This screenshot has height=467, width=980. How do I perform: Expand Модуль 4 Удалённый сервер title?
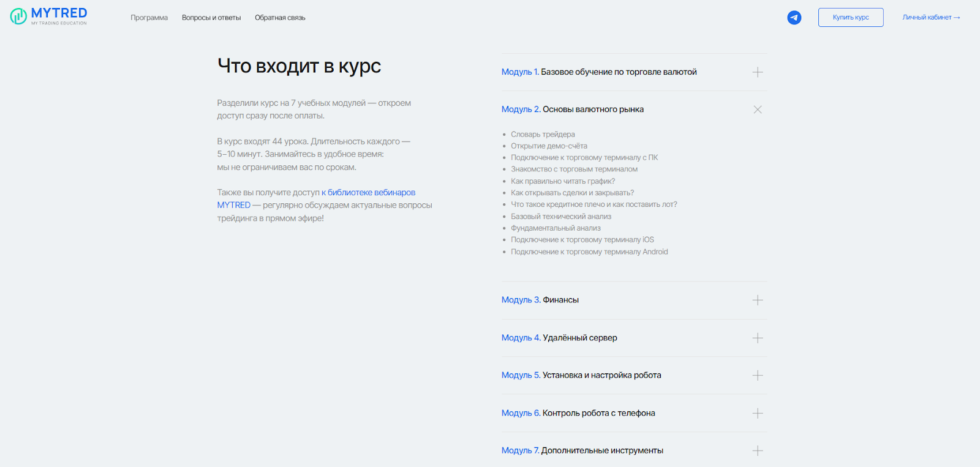(559, 338)
